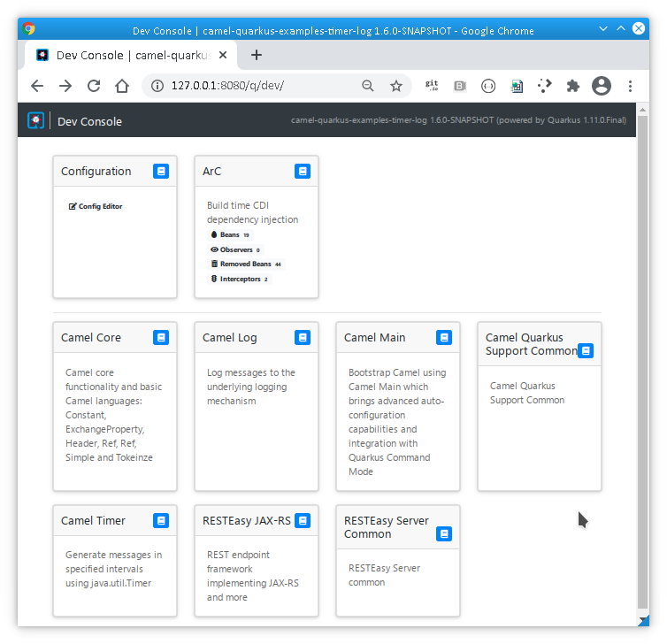
Task: Click the Camel Log guide icon
Action: tap(303, 338)
